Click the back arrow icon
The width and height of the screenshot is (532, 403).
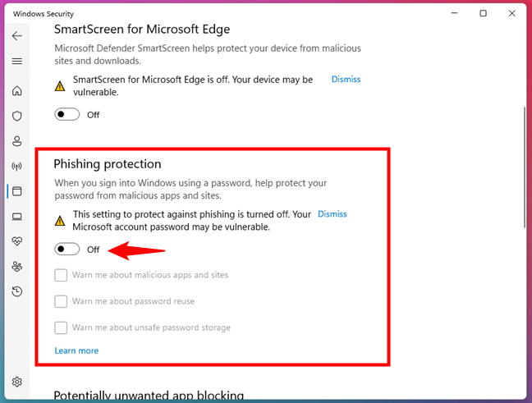coord(17,36)
